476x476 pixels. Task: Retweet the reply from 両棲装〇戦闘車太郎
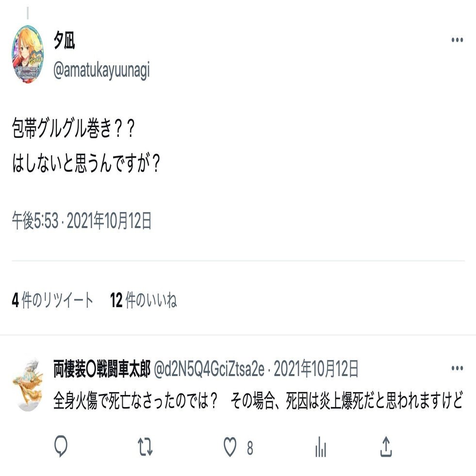pos(145,446)
